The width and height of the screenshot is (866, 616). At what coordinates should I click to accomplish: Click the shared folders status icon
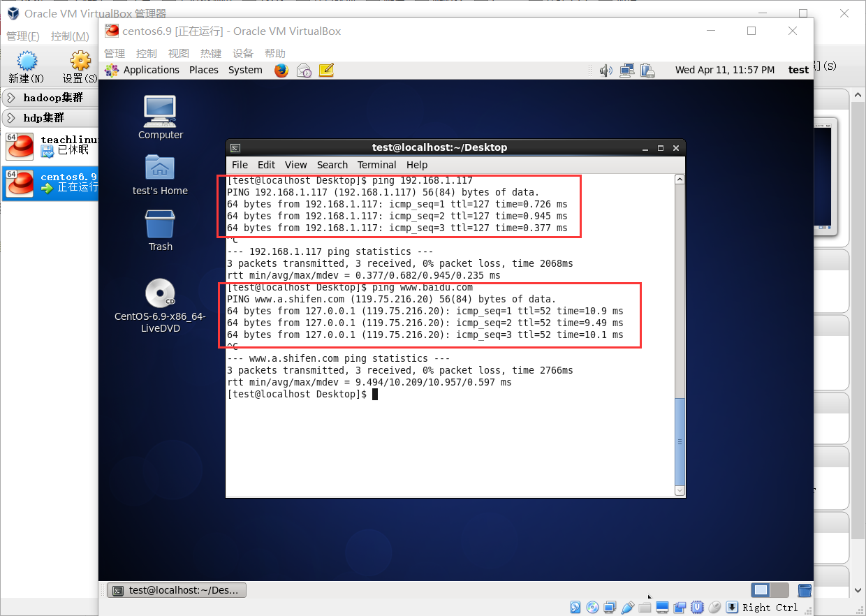click(x=645, y=607)
